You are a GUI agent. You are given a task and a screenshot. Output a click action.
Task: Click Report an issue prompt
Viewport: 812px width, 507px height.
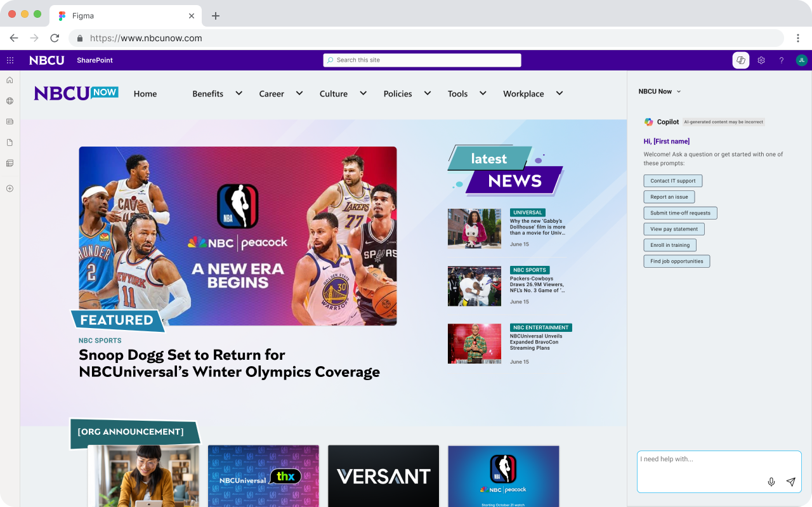click(669, 197)
